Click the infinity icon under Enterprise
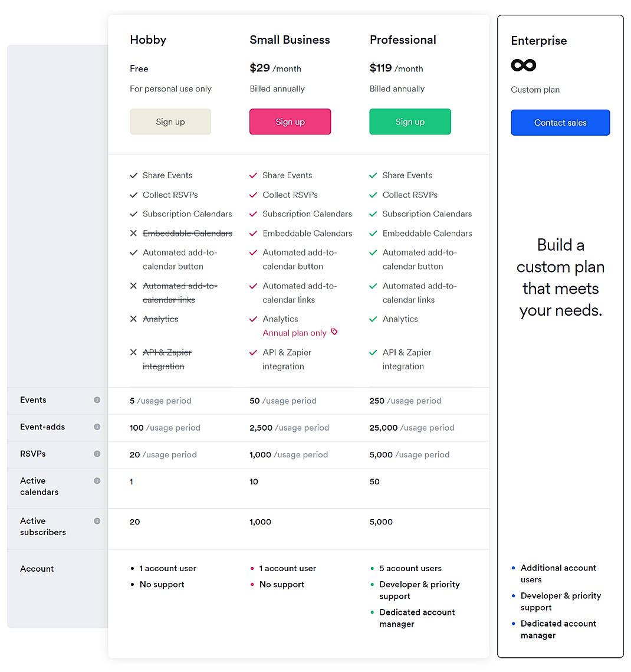The width and height of the screenshot is (631, 672). [523, 65]
